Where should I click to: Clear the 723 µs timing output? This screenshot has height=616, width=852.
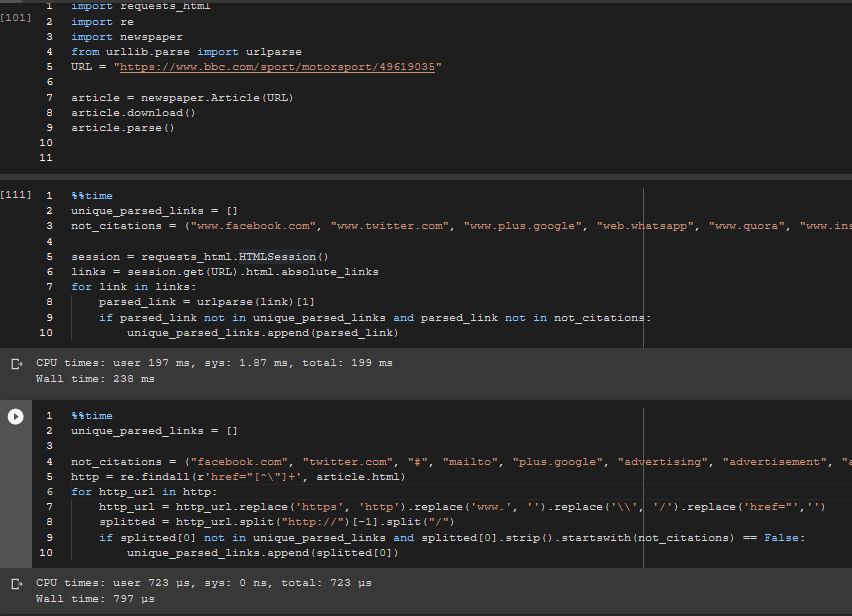pos(17,583)
